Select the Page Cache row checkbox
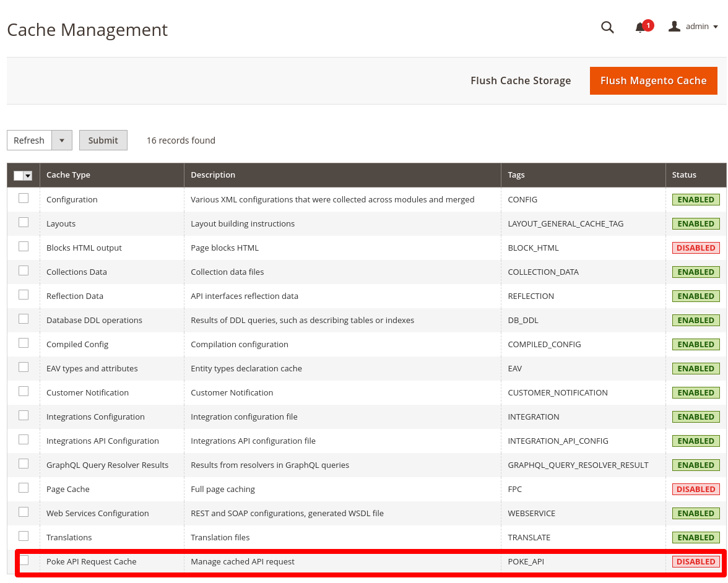 [x=24, y=488]
